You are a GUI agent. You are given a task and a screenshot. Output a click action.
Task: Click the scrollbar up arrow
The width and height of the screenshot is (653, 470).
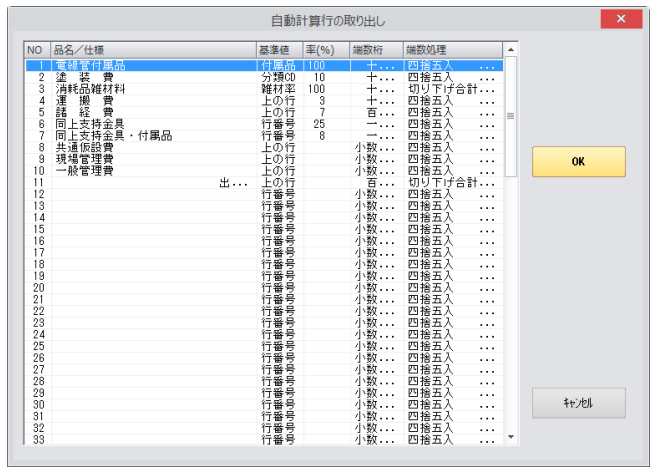pos(512,49)
